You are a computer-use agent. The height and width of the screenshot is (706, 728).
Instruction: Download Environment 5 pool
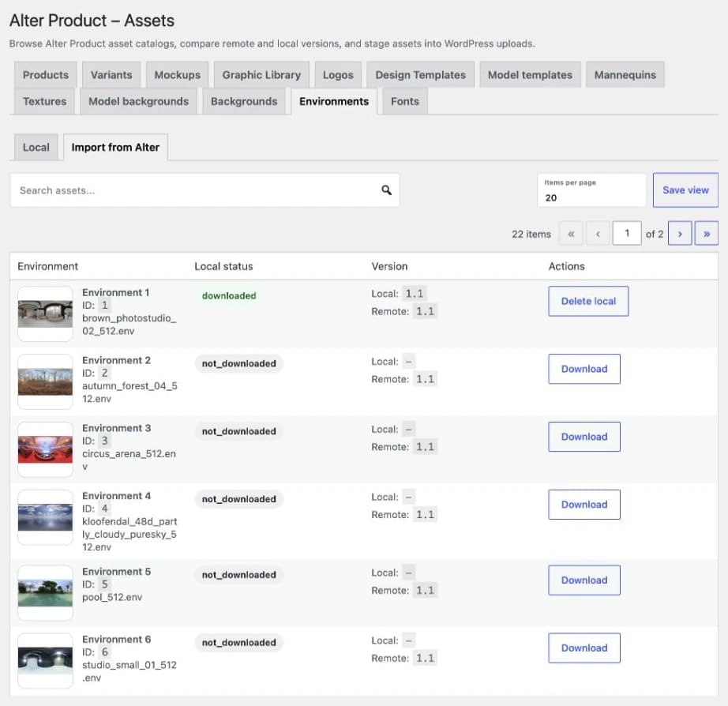584,580
